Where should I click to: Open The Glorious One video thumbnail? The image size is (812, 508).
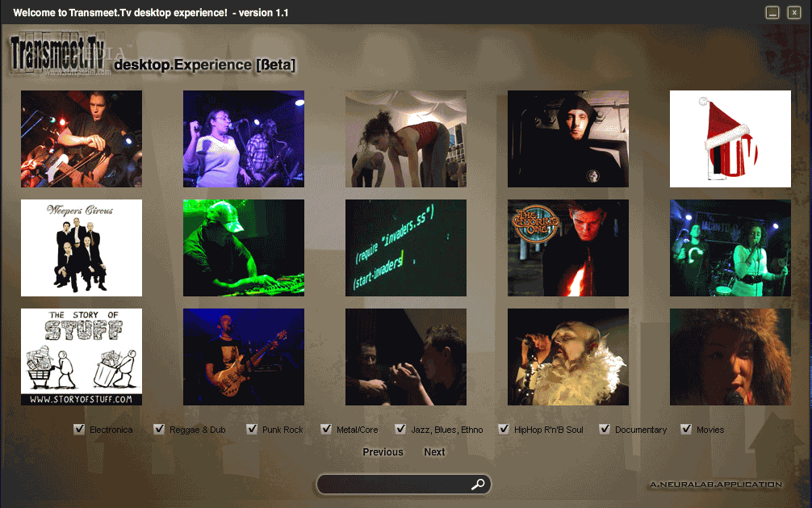click(568, 248)
